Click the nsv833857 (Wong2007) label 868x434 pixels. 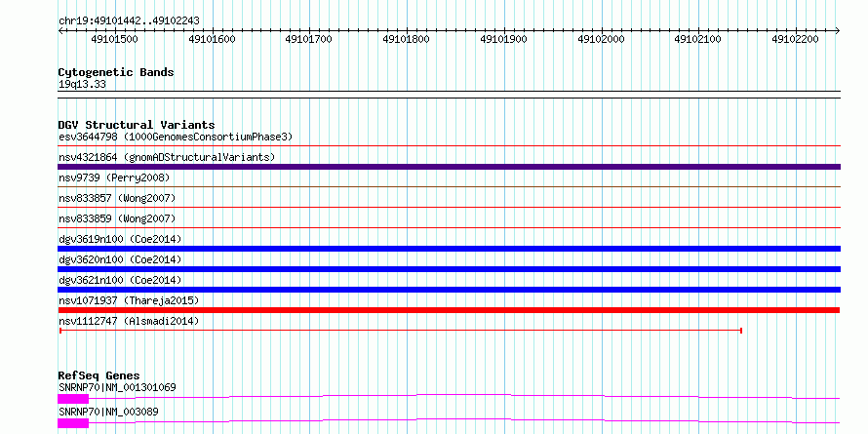(117, 198)
